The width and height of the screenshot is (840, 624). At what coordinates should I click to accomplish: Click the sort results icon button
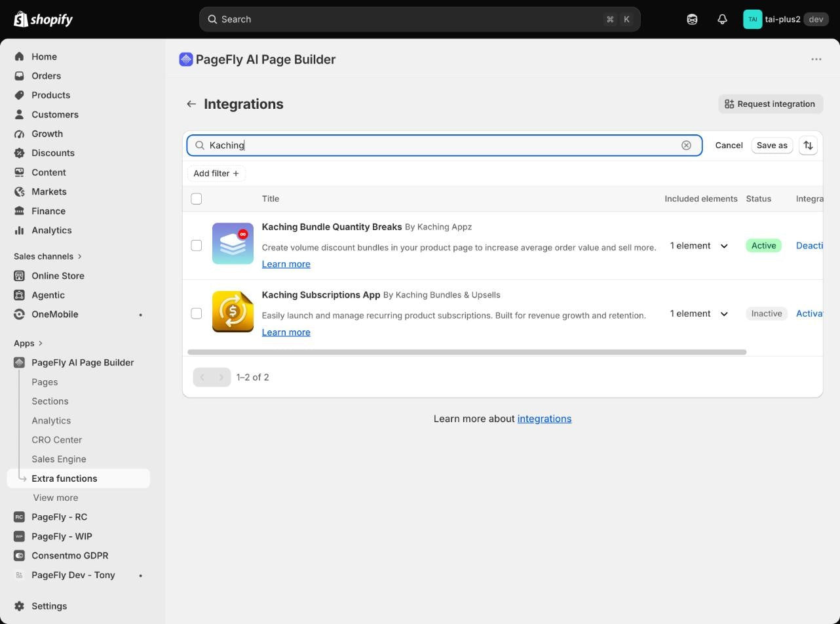[x=808, y=146]
